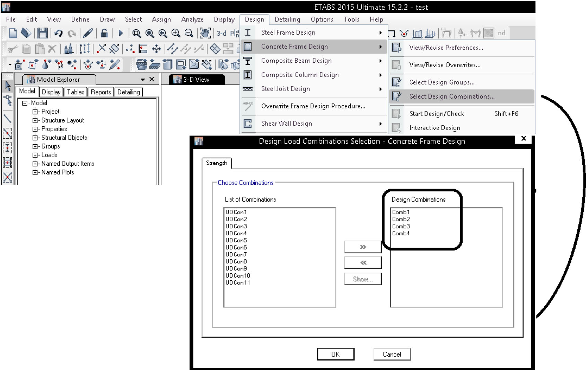
Task: Expand the Structural Objects node
Action: coord(35,138)
